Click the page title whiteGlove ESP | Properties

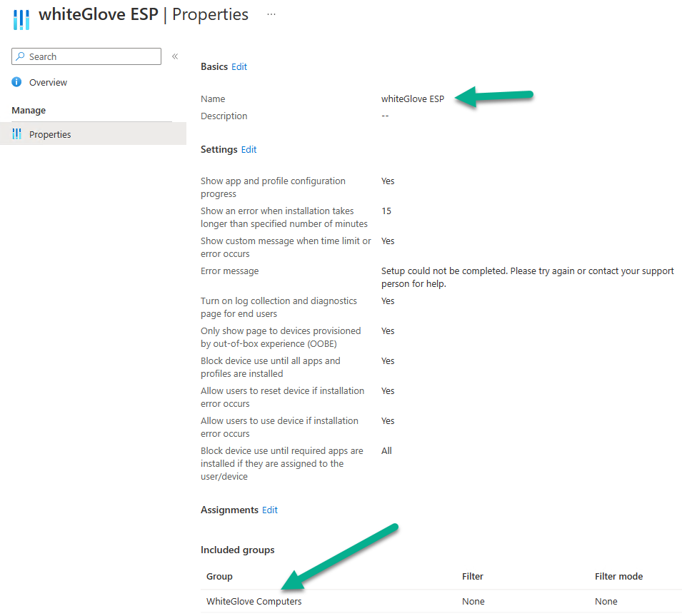[144, 15]
